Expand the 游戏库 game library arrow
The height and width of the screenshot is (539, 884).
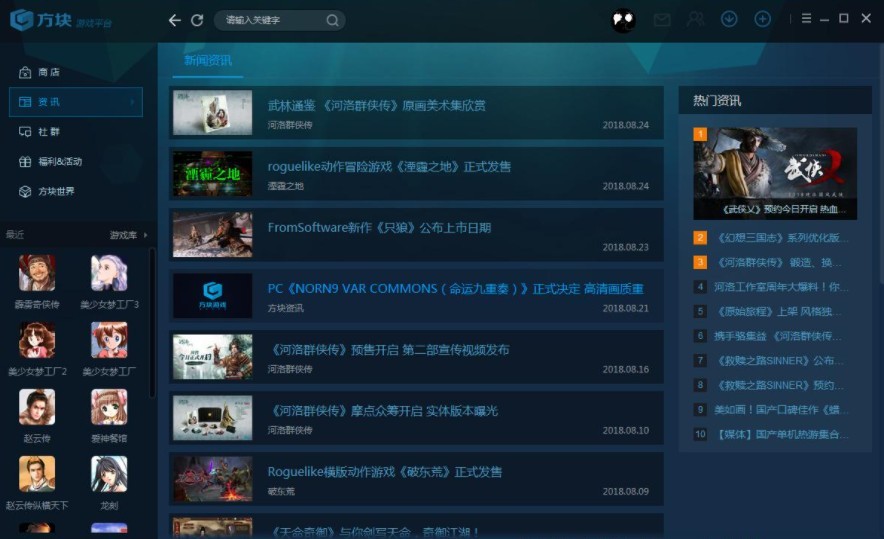point(146,235)
